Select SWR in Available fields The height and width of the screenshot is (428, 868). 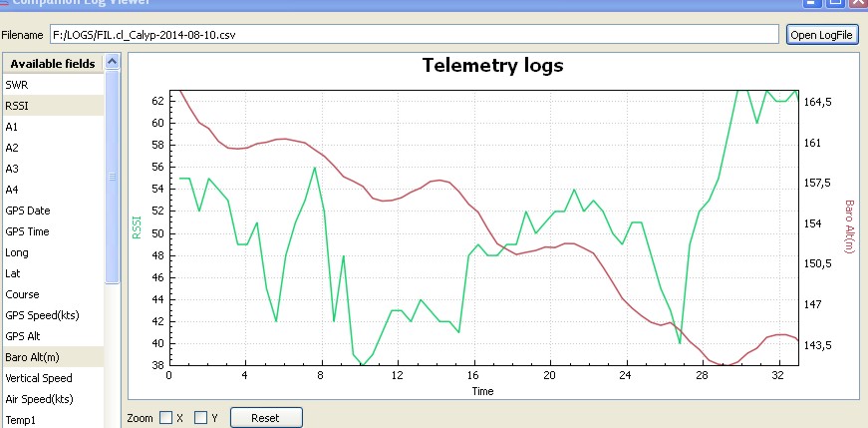52,85
